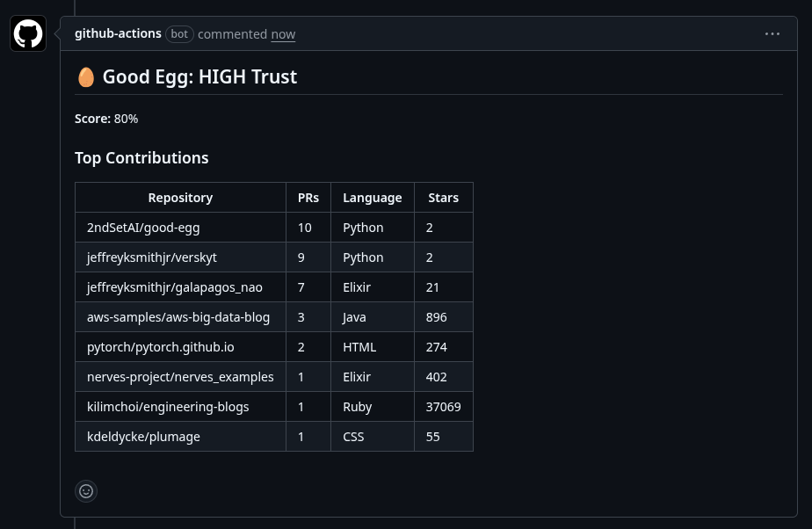Click the 'bot' label badge
The height and width of the screenshot is (529, 812).
[x=179, y=34]
